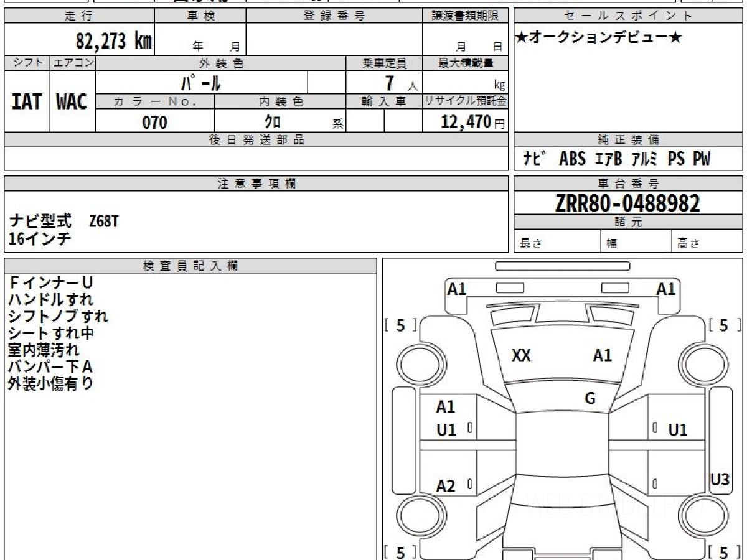The image size is (747, 560).
Task: Select the 12,470円 recycle deposit
Action: [x=472, y=122]
